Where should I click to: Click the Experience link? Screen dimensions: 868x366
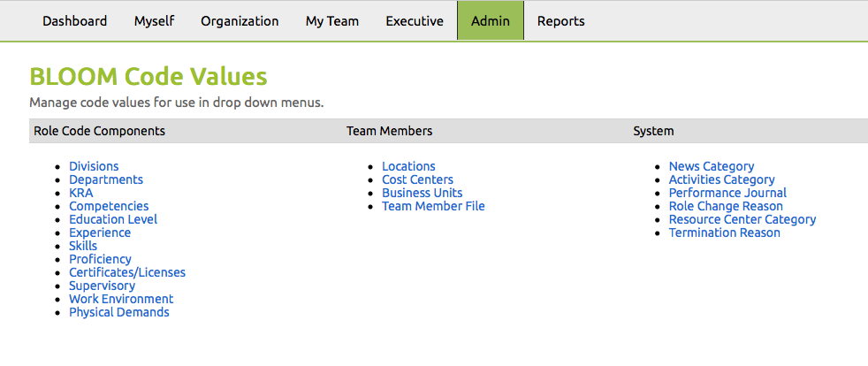pos(100,233)
